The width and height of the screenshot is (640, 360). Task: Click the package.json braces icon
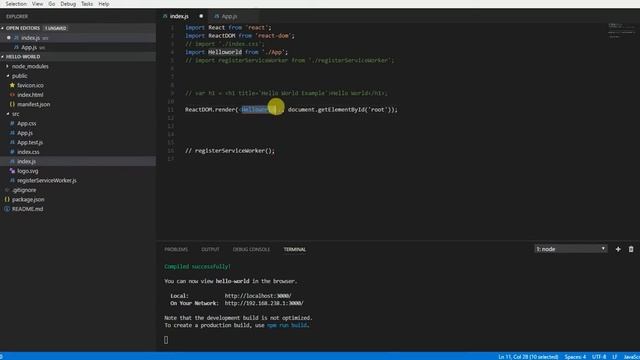pos(7,200)
